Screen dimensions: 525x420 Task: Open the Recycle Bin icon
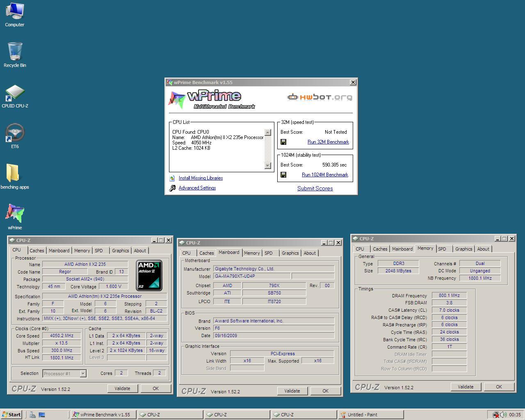click(15, 55)
